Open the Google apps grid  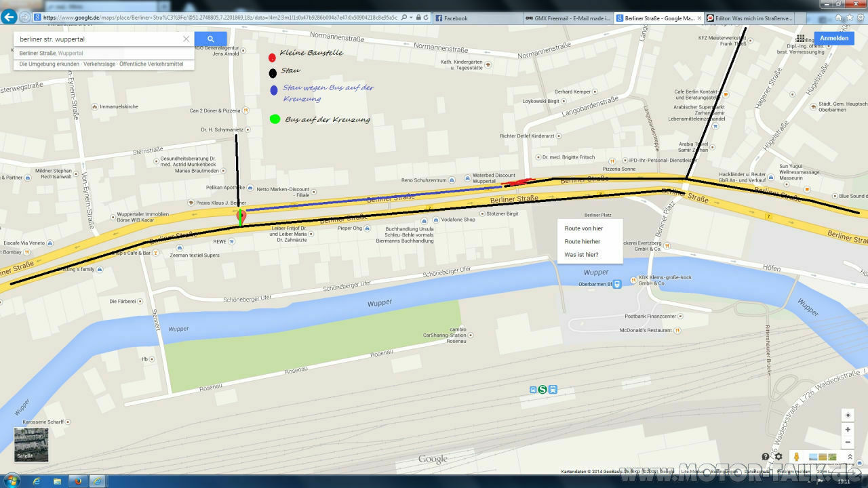[x=801, y=39]
